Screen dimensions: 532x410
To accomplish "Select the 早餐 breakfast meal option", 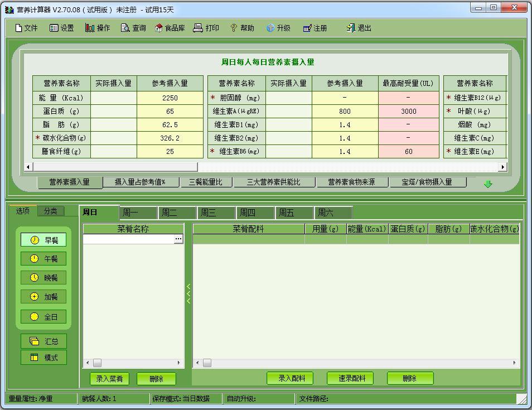I will click(43, 240).
